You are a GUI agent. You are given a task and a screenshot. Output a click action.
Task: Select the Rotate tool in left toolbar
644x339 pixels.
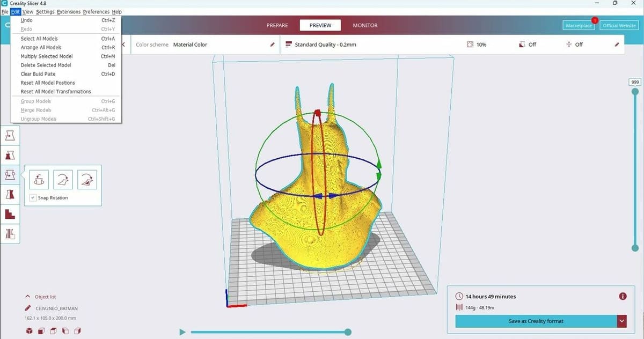click(x=10, y=174)
